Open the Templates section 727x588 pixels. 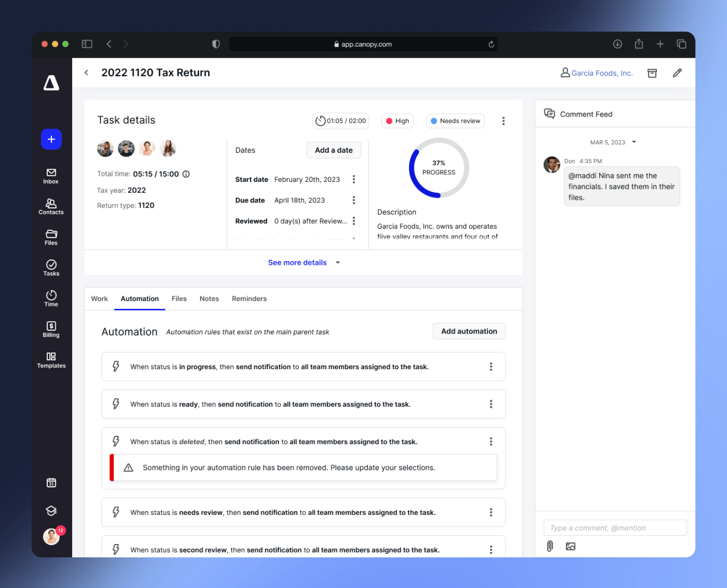pyautogui.click(x=51, y=360)
